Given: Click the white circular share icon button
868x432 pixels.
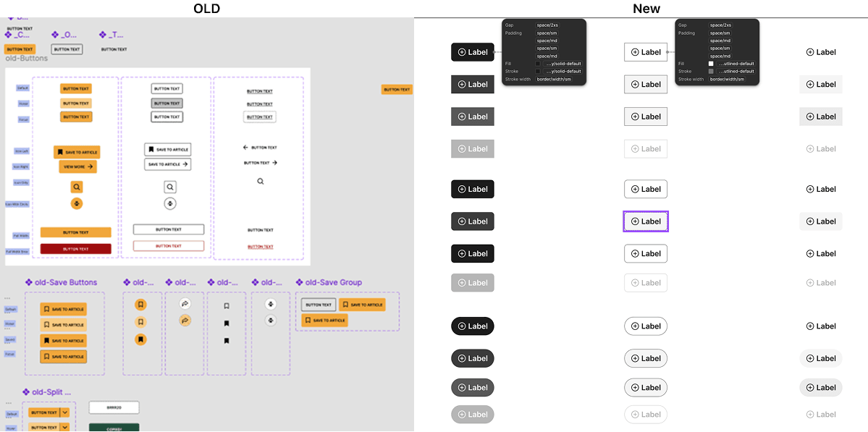Looking at the screenshot, I should point(185,304).
